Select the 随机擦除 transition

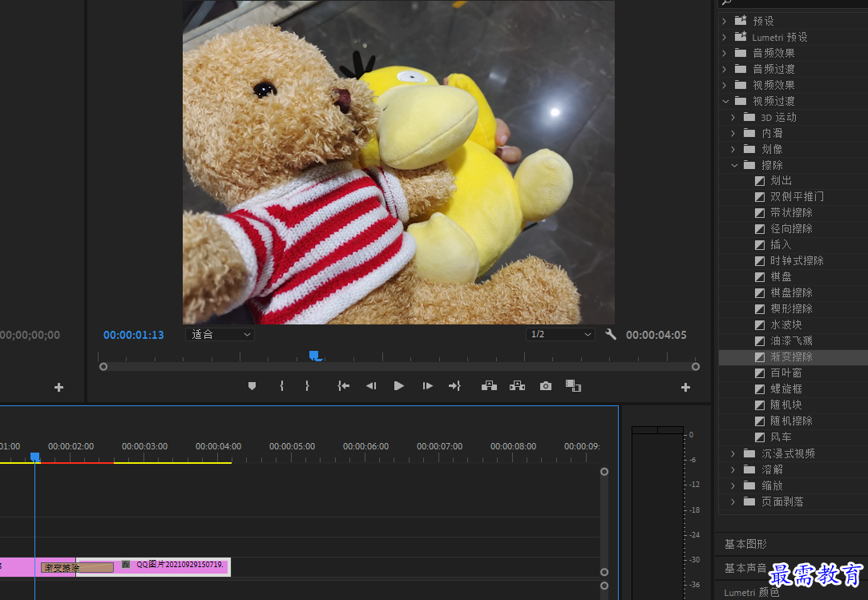coord(793,421)
